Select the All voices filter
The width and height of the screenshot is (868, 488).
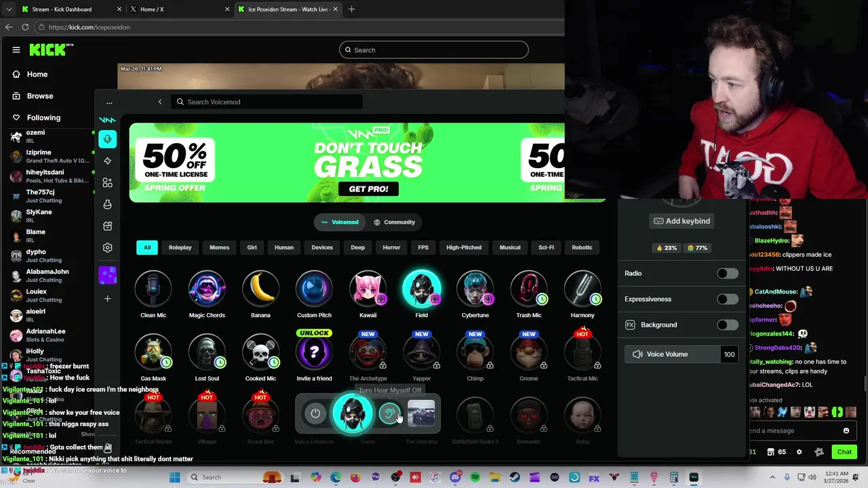(147, 247)
